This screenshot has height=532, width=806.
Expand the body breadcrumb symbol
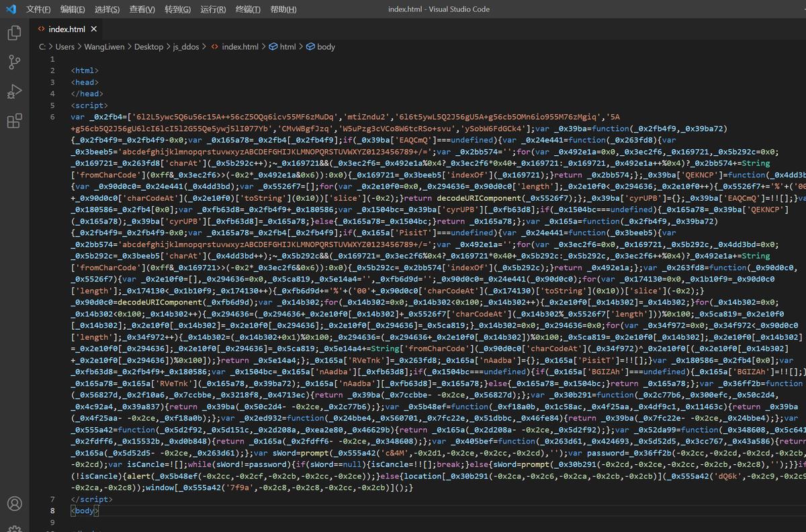(x=326, y=47)
